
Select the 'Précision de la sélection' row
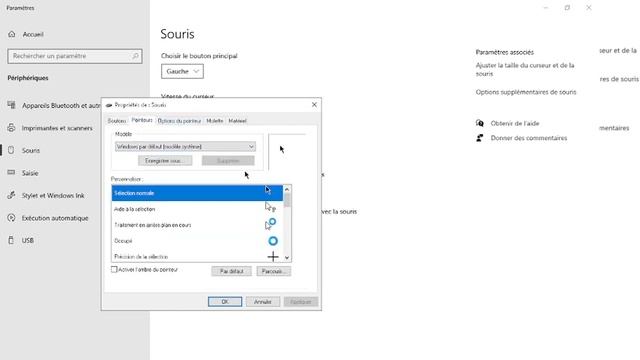(x=197, y=256)
